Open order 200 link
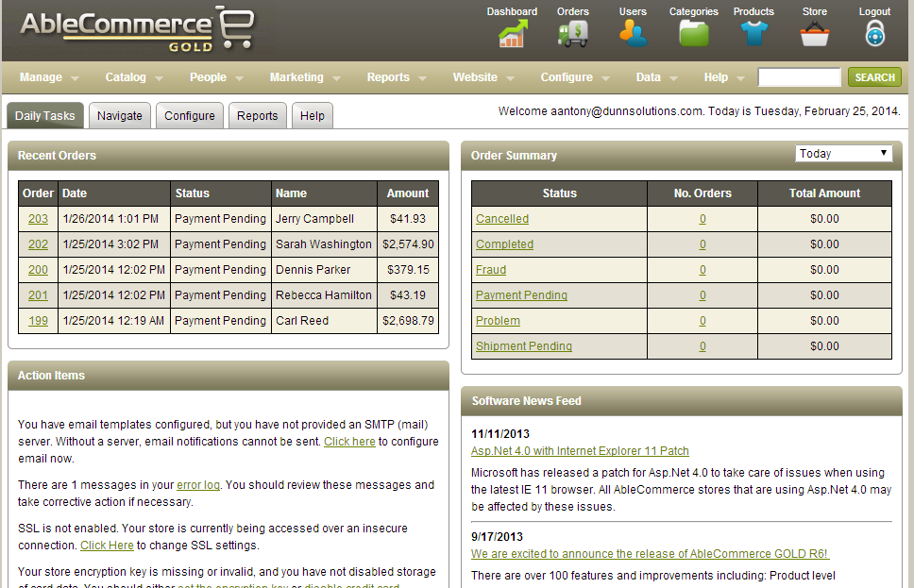The height and width of the screenshot is (588, 914). tap(38, 270)
